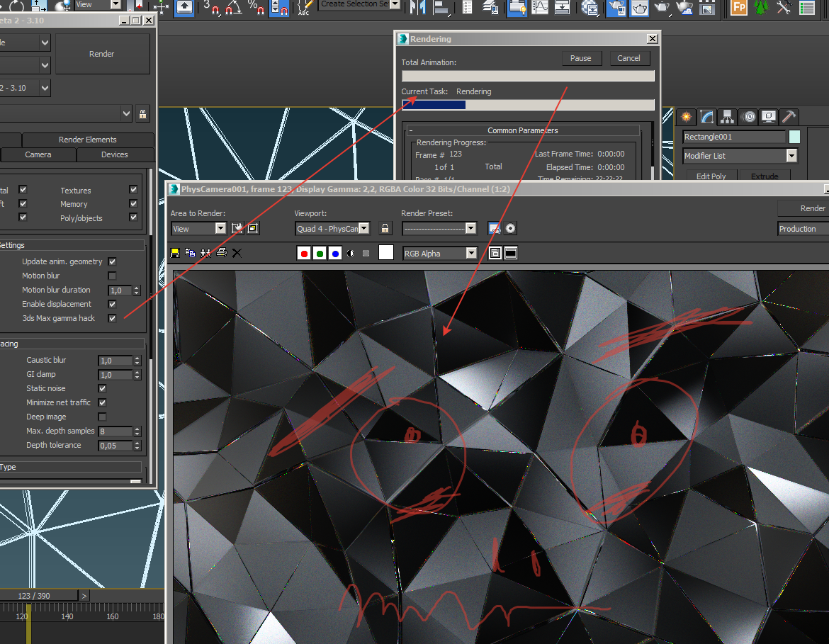Click the white background color swatch
Viewport: 829px width, 644px height.
[386, 253]
